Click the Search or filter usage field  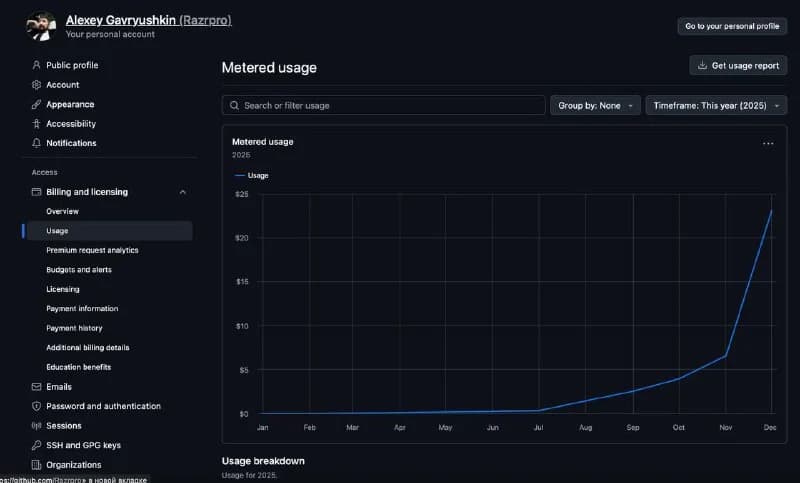(x=384, y=106)
